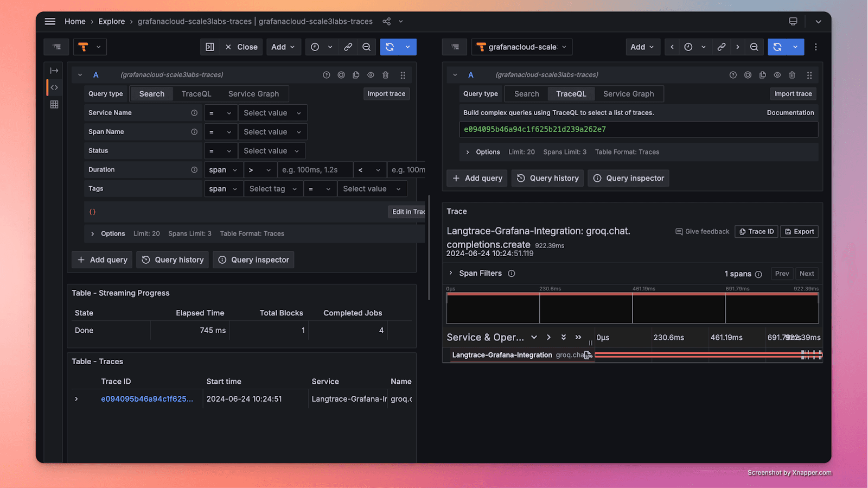The width and height of the screenshot is (868, 488).
Task: Duplicate right pane query A
Action: tap(763, 75)
